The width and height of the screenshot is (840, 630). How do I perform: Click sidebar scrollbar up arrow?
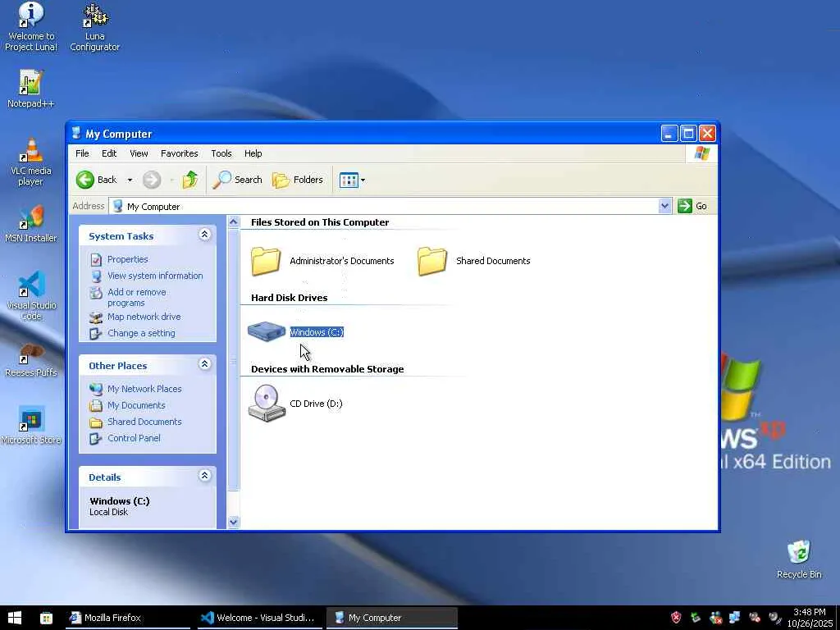coord(234,221)
